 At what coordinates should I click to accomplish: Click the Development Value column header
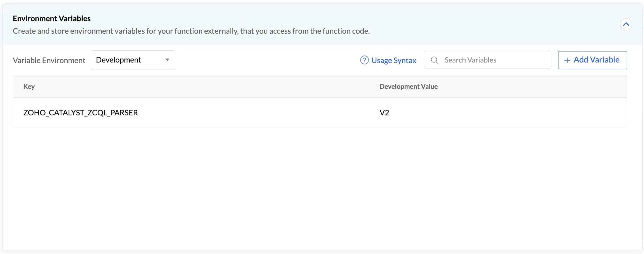click(408, 87)
